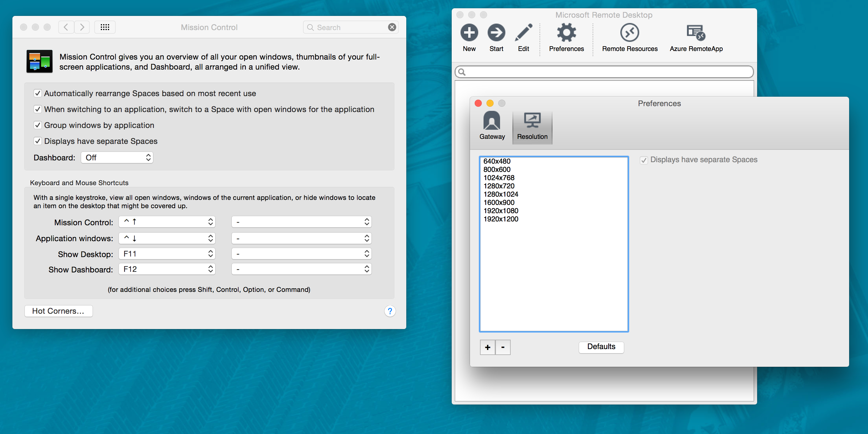
Task: Open the Mission Control keyboard shortcut dropdown
Action: 167,222
